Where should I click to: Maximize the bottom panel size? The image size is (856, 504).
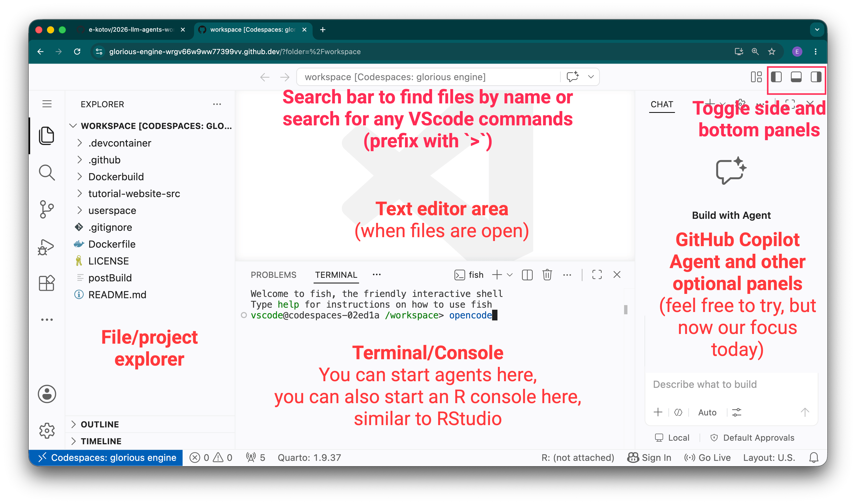coord(597,274)
